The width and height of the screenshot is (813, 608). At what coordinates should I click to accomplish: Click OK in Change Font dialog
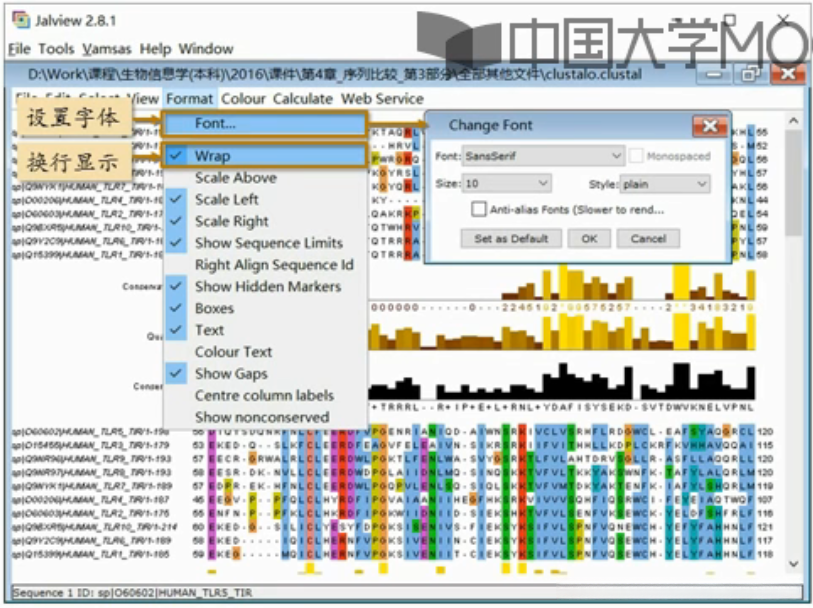point(589,239)
